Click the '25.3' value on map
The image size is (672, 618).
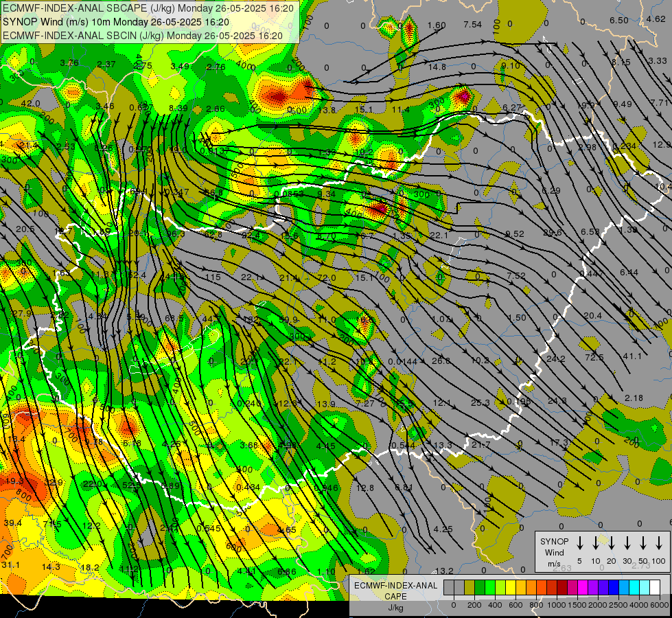click(x=480, y=402)
